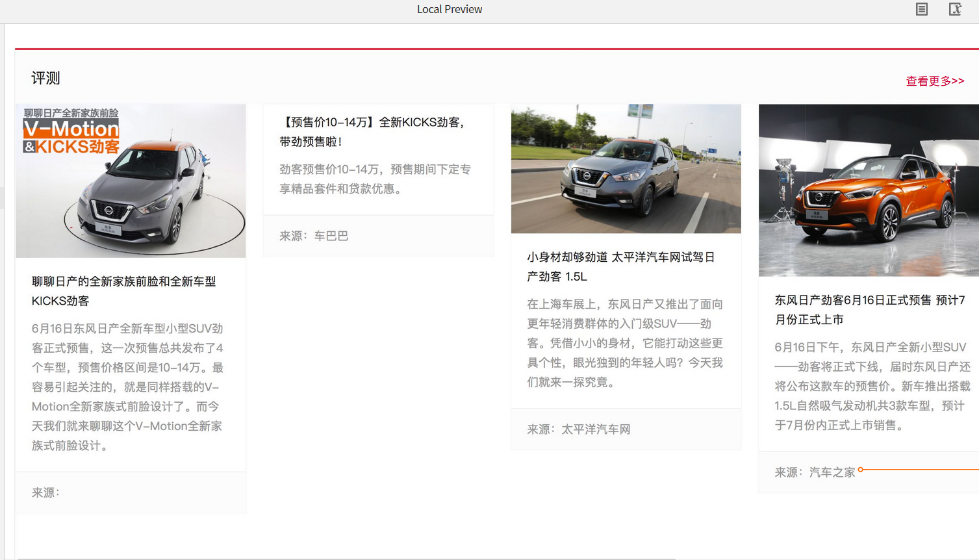The height and width of the screenshot is (560, 979).
Task: Click summary 劲客预售价10-14万，预售期间下定
Action: click(375, 179)
